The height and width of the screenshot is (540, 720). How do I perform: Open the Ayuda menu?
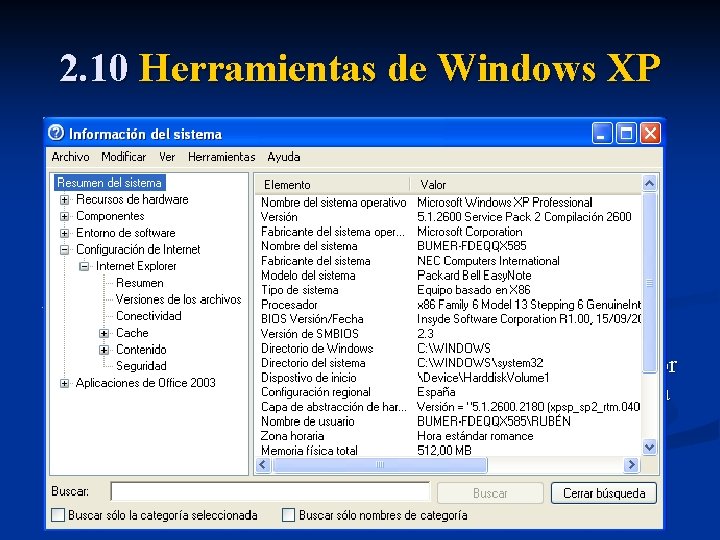(283, 157)
